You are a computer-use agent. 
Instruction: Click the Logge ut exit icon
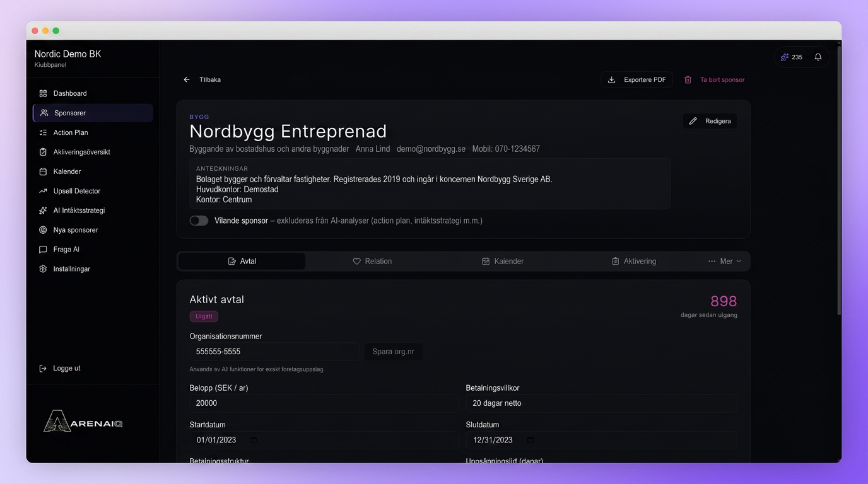(43, 368)
